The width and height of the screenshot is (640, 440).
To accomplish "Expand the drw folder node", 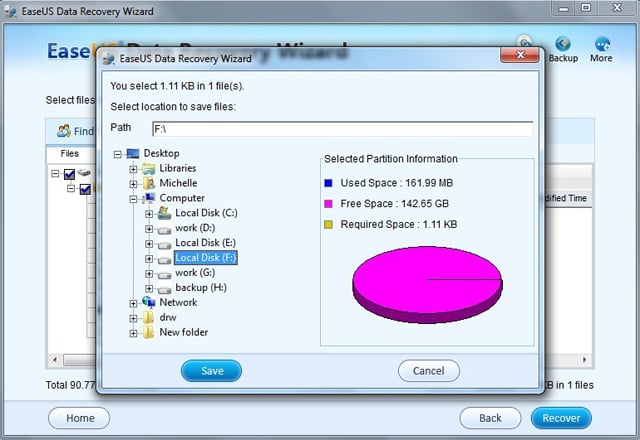I will pos(133,318).
